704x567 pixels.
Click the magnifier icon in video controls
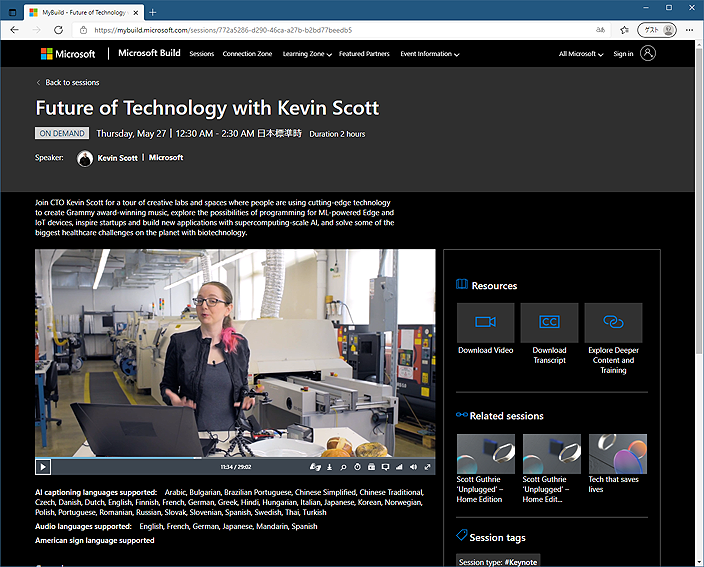click(343, 466)
